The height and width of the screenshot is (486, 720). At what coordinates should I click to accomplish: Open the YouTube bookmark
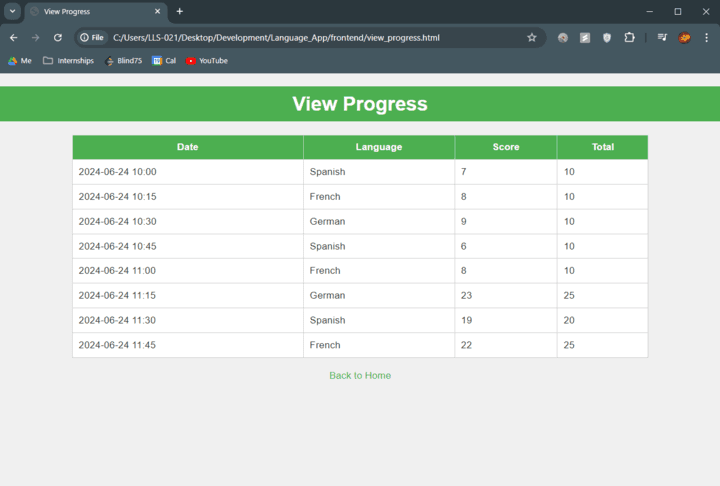pos(207,61)
